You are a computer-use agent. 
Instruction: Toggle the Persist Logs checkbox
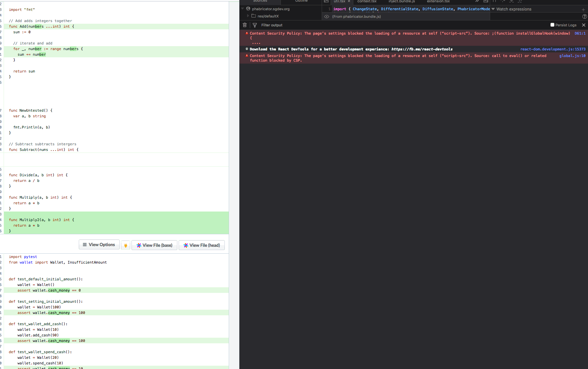552,25
